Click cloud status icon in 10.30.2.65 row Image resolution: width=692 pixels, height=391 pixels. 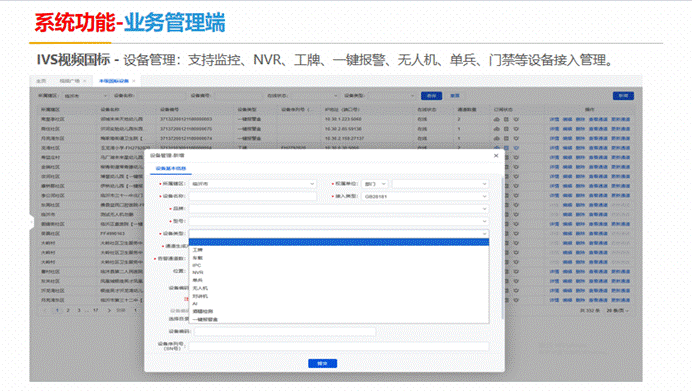pos(496,129)
